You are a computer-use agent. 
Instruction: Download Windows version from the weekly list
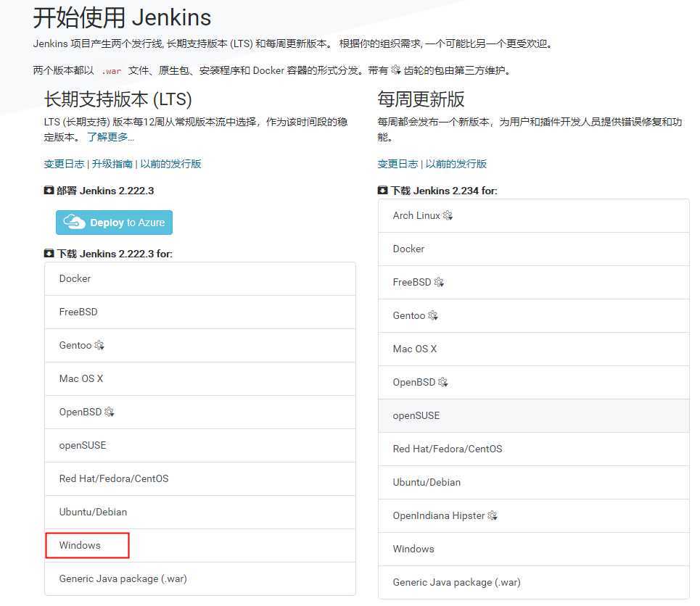533,549
